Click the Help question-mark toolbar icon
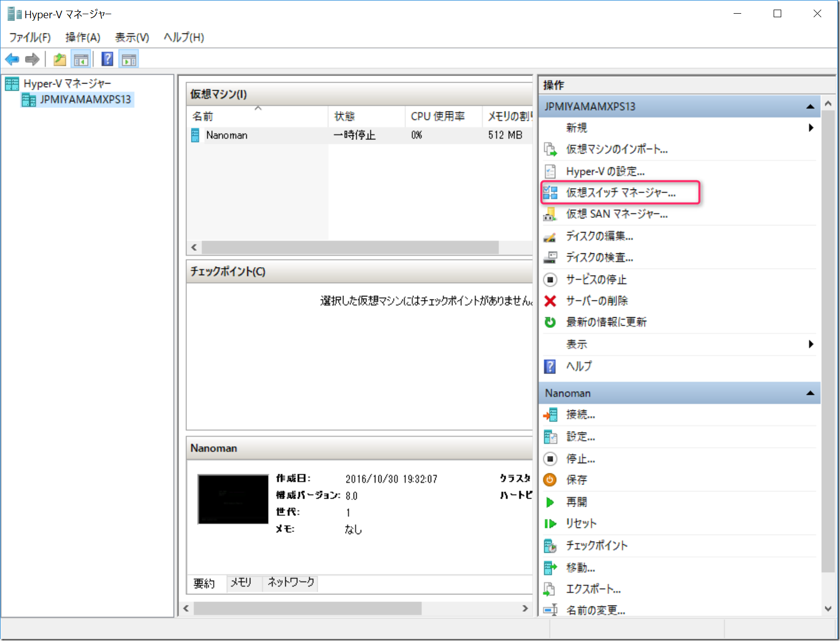The width and height of the screenshot is (840, 641). 107,59
